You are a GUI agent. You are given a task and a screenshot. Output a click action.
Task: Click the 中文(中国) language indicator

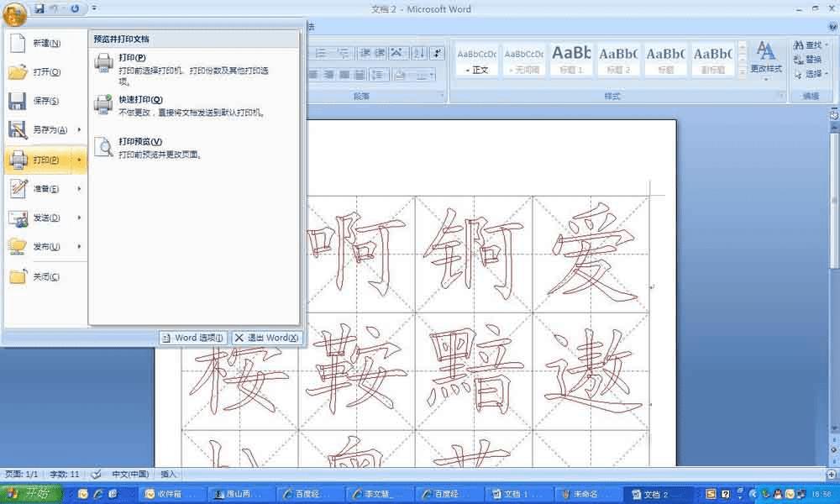pyautogui.click(x=130, y=474)
